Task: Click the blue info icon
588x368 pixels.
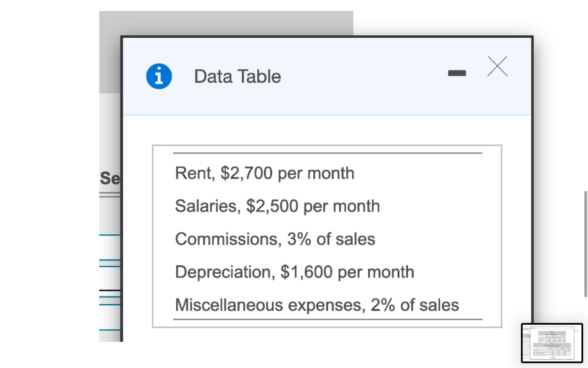Action: click(159, 76)
